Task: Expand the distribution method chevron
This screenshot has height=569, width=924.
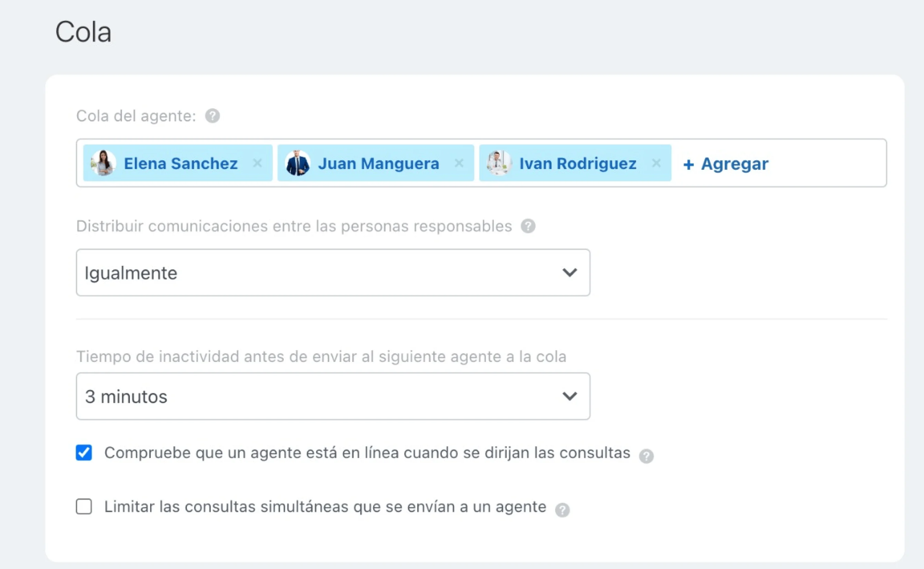Action: click(570, 272)
